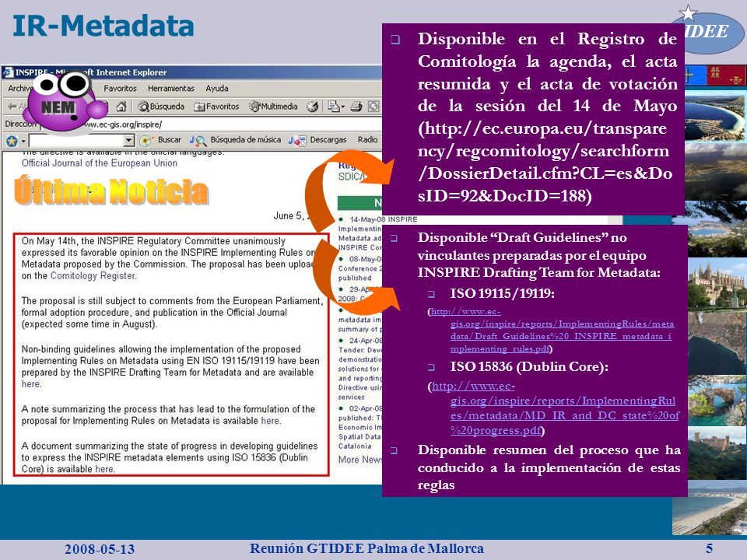Click the Radio toolbar item
This screenshot has width=747, height=560.
(x=367, y=139)
